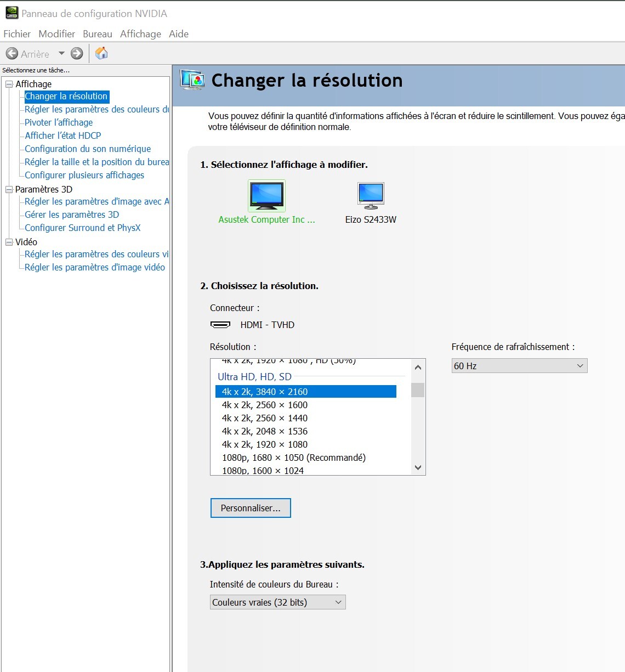Click the Forward arrow icon in toolbar
The image size is (625, 672).
click(77, 54)
